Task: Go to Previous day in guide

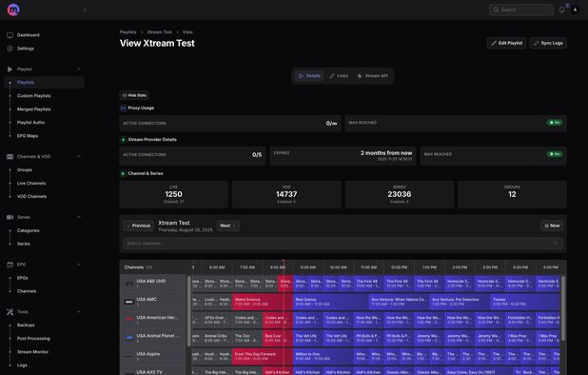Action: tap(138, 226)
